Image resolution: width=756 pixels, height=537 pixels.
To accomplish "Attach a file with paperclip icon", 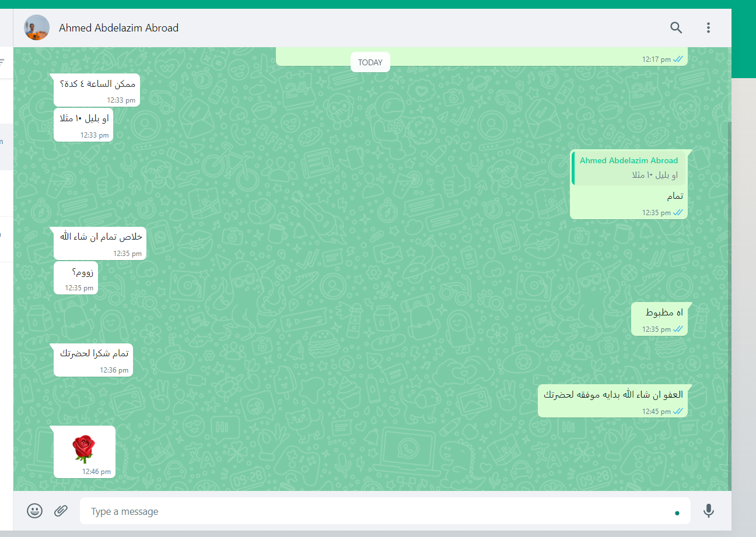I will click(61, 511).
